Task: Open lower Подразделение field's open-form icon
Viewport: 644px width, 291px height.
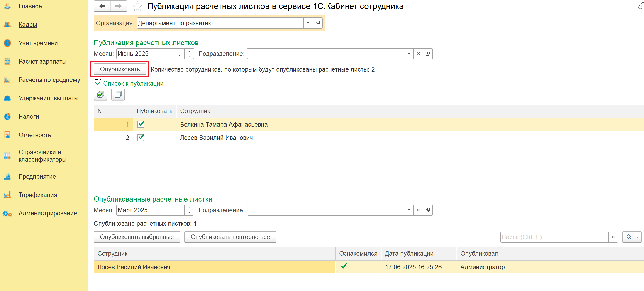Action: [428, 210]
